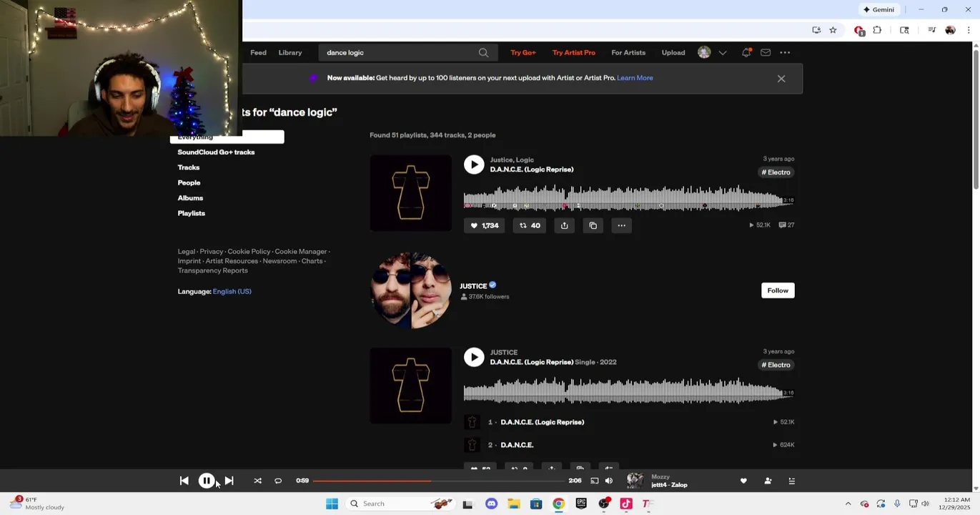Viewport: 980px width, 515px height.
Task: Open more options for the first track
Action: tap(621, 225)
